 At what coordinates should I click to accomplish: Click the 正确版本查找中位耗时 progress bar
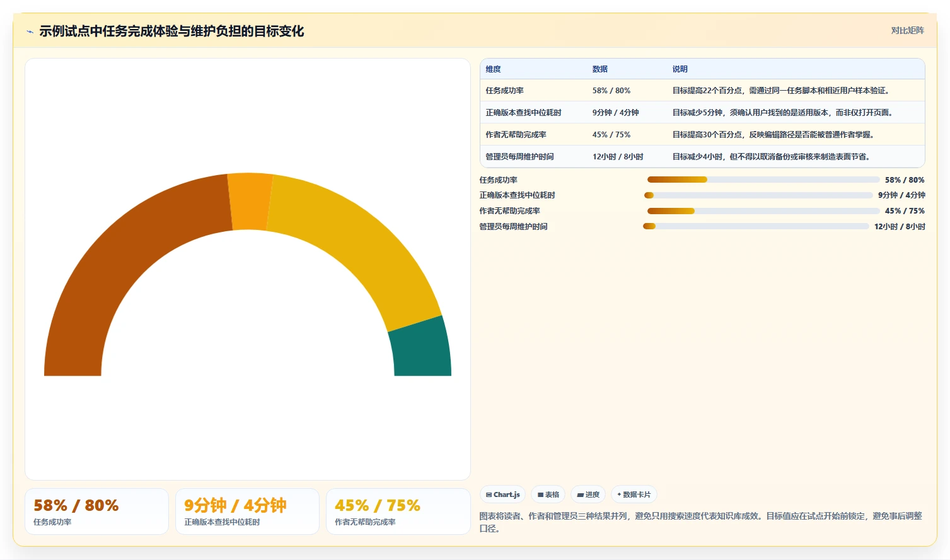coord(758,195)
